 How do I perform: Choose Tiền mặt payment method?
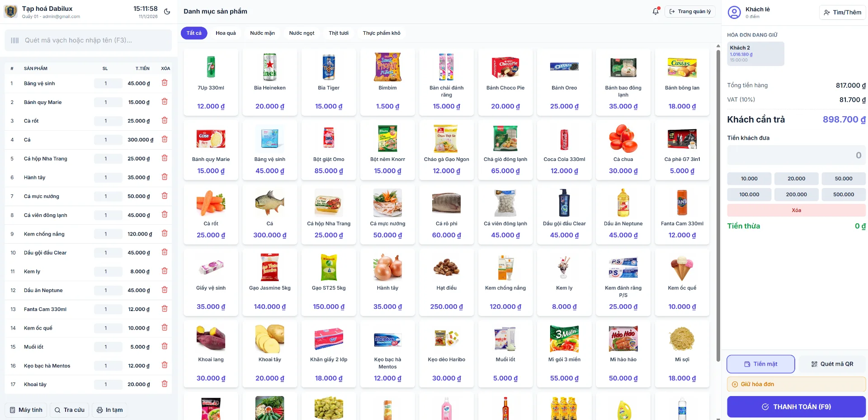pyautogui.click(x=761, y=364)
